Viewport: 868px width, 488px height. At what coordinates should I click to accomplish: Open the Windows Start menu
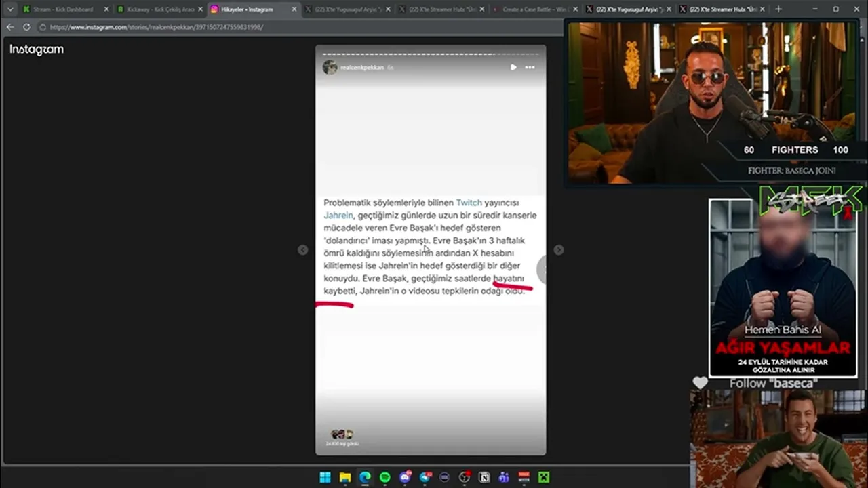pyautogui.click(x=325, y=477)
